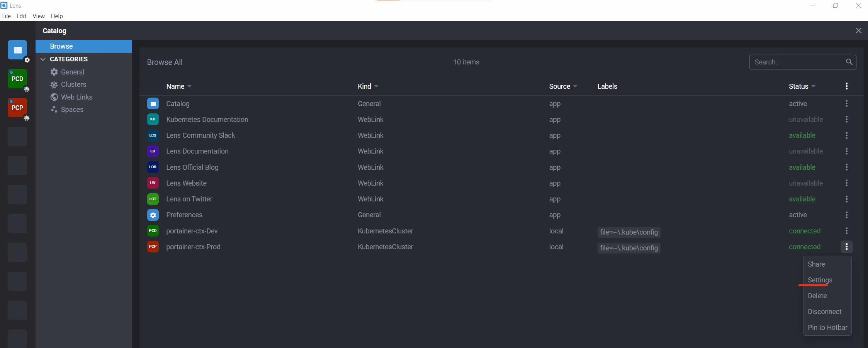868x348 pixels.
Task: Select the green PCD cluster hotbar icon
Action: [17, 79]
